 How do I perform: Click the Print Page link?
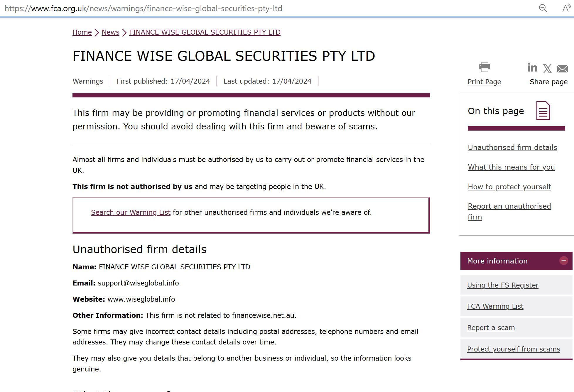[x=484, y=82]
